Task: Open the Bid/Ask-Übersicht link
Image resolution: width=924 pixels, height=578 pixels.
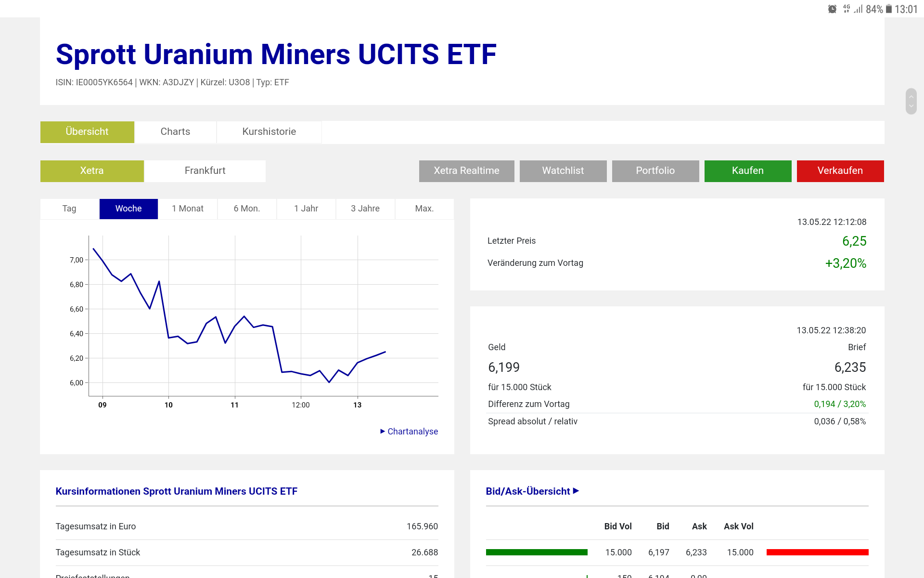Action: tap(528, 491)
